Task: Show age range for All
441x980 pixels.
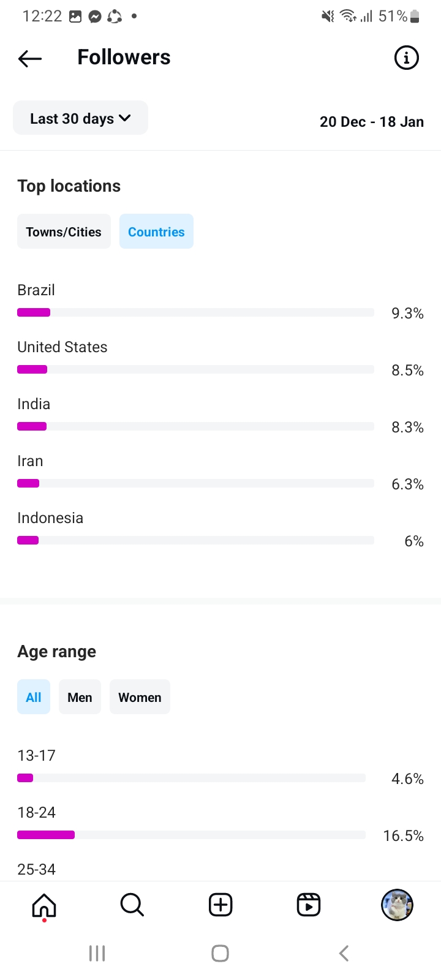Action: click(x=34, y=697)
